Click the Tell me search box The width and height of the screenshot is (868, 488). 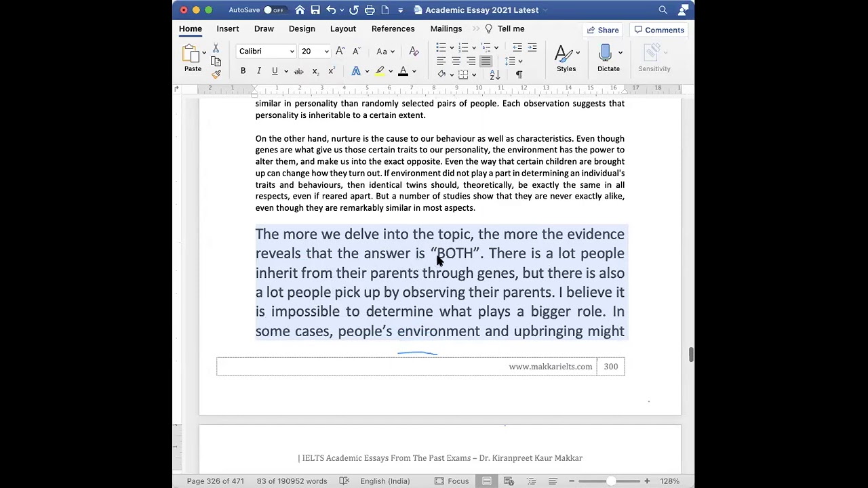point(504,29)
